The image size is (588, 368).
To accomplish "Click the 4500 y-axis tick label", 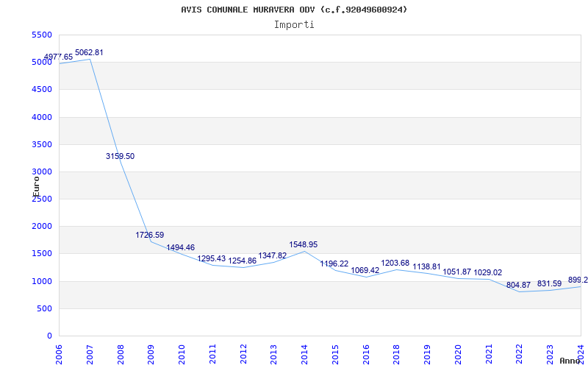I will (42, 89).
